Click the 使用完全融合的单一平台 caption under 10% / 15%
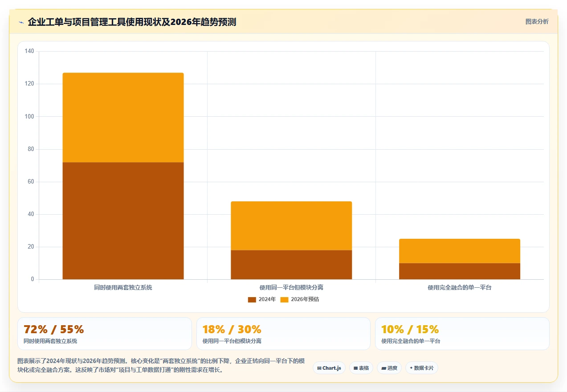Screen dimensions: 567x392 click(x=411, y=341)
